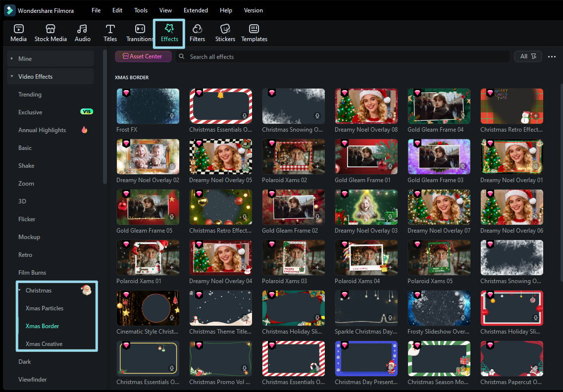This screenshot has height=392, width=563.
Task: Collapse the Video Effects section
Action: [12, 76]
